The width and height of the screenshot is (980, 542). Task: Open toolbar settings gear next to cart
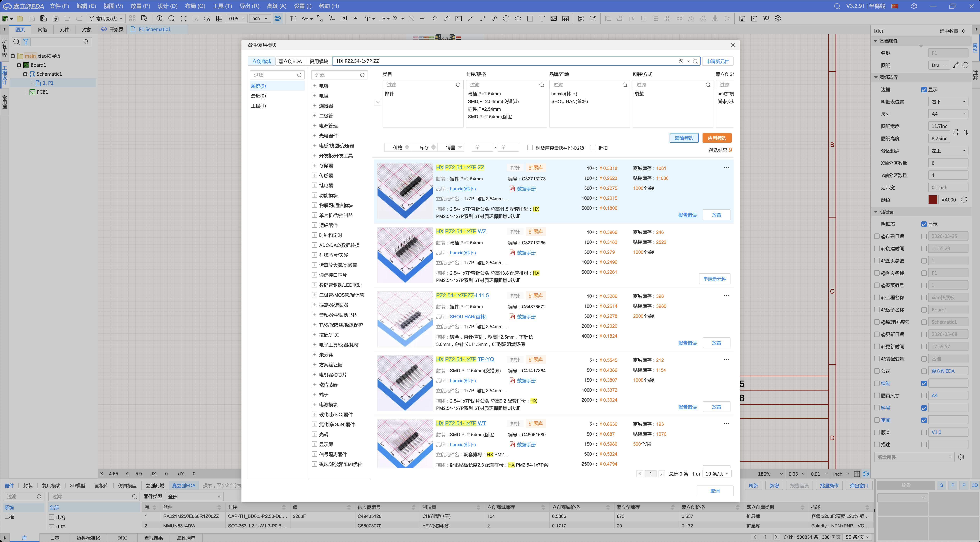778,18
